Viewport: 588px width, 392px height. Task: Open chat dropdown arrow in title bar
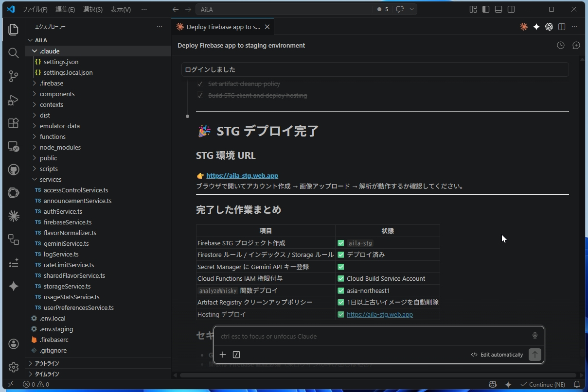412,9
